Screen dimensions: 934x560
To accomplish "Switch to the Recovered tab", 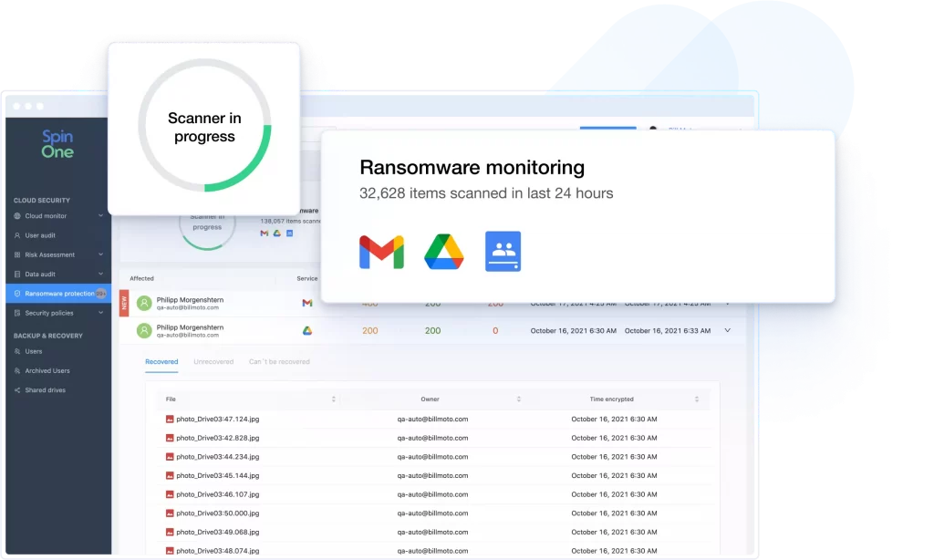I will [161, 361].
